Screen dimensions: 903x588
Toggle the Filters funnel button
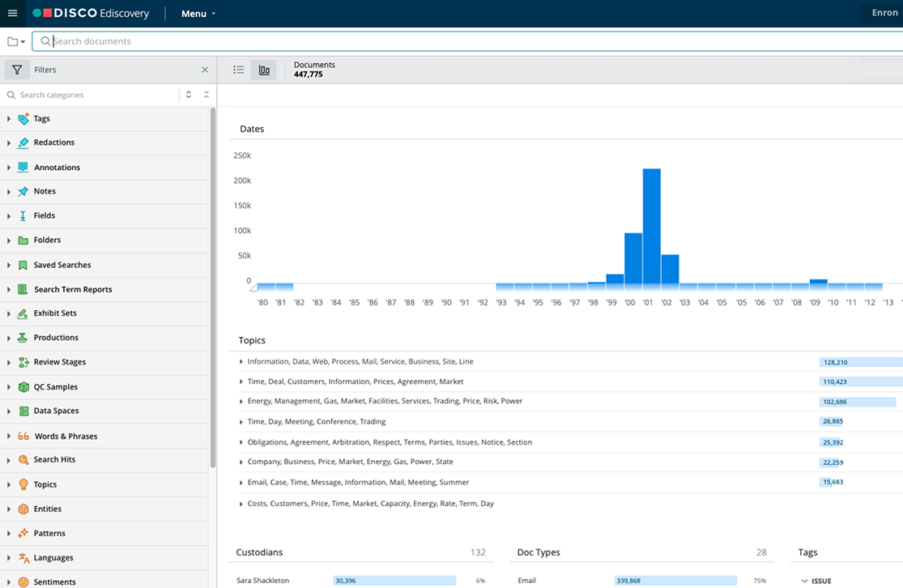[17, 70]
